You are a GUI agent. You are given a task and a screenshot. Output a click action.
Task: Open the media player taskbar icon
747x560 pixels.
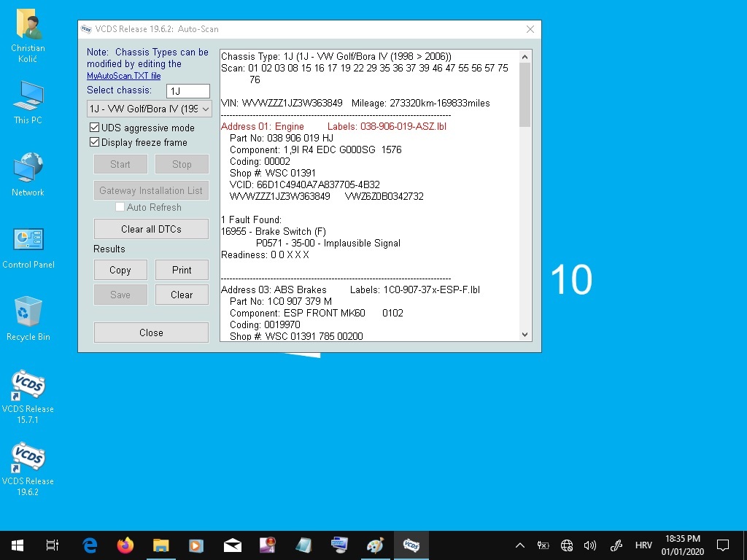(196, 545)
